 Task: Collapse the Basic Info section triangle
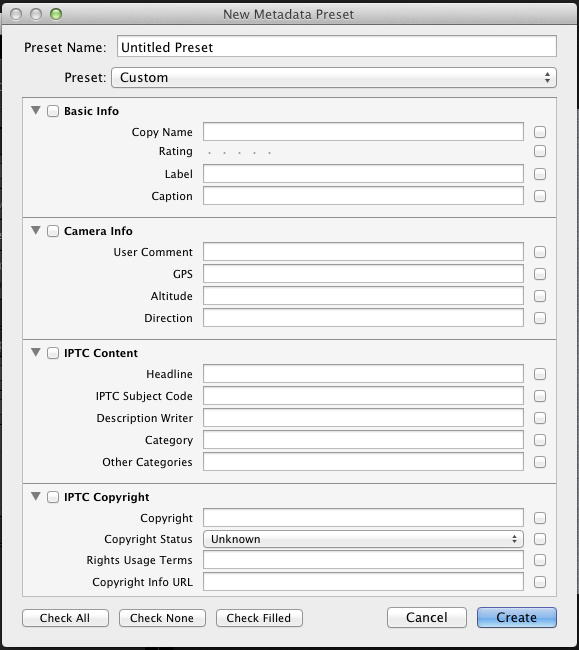coord(36,110)
